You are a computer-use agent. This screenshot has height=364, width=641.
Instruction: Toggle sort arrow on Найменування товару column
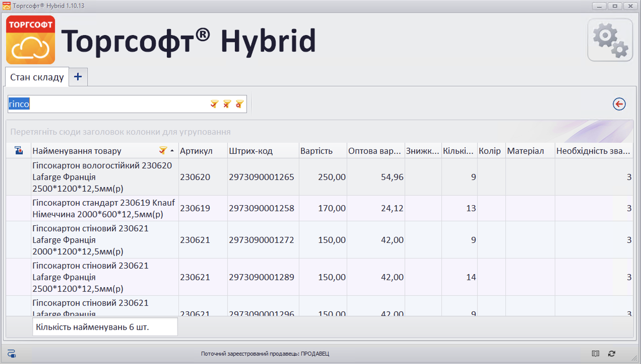coord(172,151)
